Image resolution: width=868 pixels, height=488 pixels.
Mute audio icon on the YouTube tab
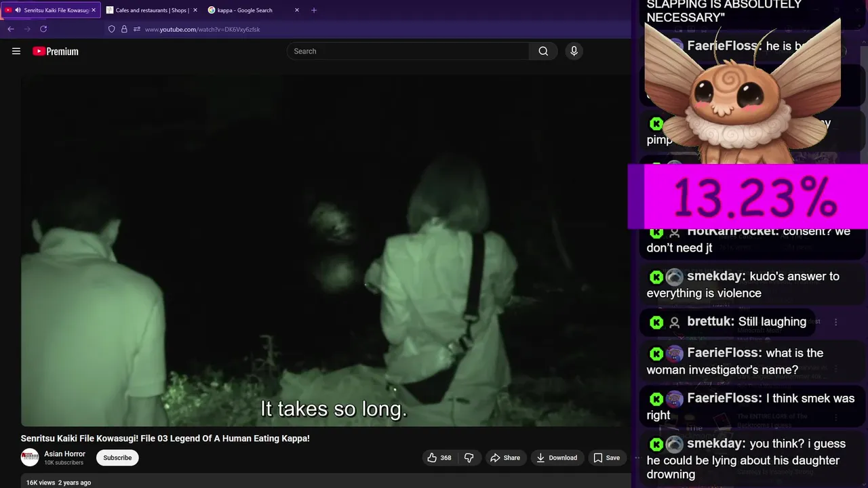[x=18, y=10]
